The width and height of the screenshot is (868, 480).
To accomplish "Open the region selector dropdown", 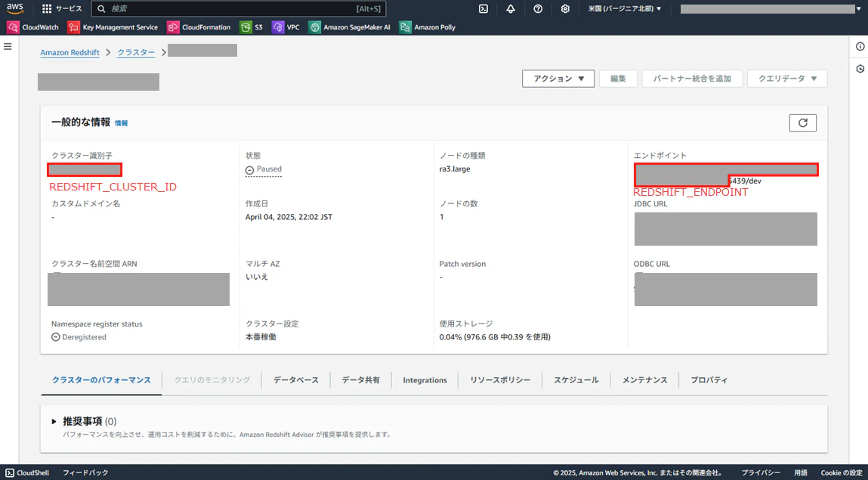I will click(625, 9).
